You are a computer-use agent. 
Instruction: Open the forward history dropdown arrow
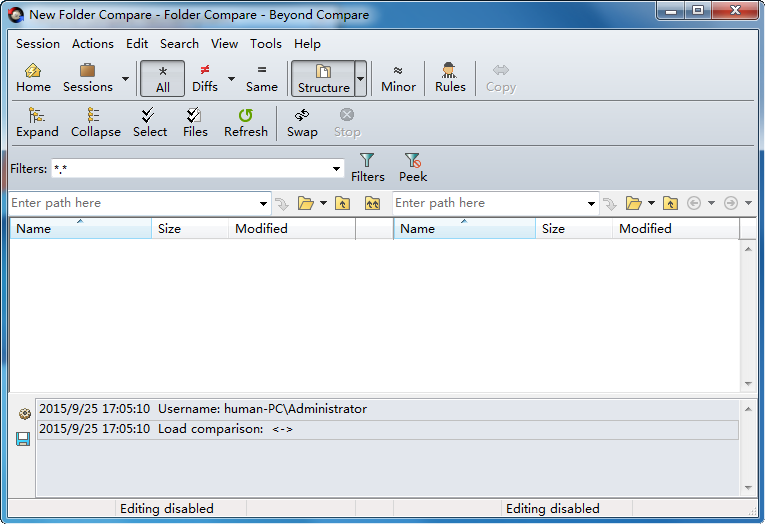tap(748, 203)
